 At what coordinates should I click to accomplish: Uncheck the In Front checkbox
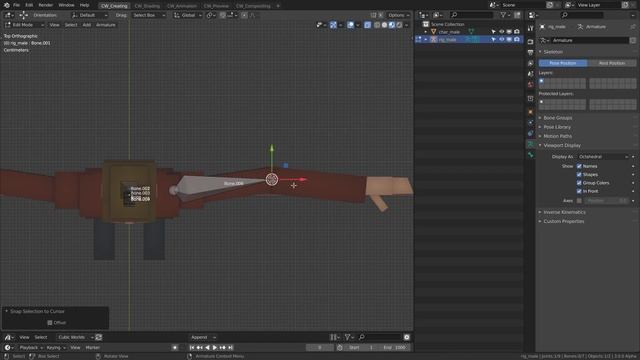coord(579,191)
